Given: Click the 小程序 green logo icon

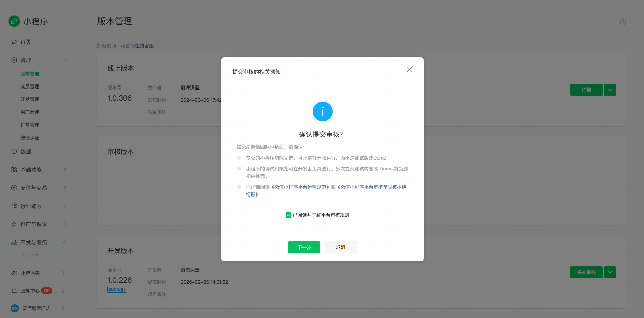Looking at the screenshot, I should (14, 21).
